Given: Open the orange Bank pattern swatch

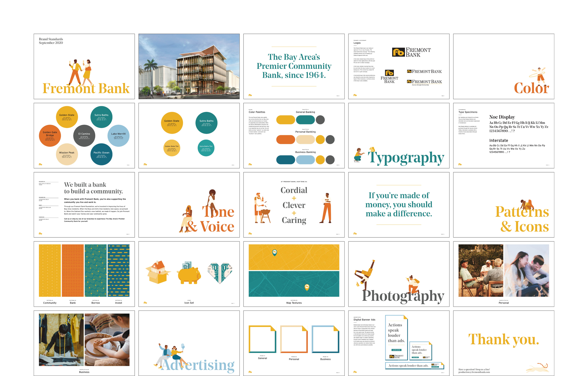Looking at the screenshot, I should [x=73, y=270].
